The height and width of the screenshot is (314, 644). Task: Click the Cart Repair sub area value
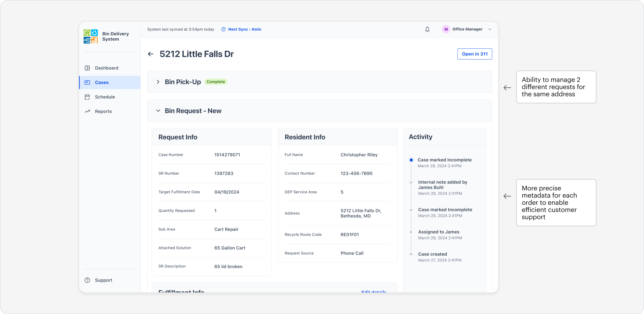pyautogui.click(x=226, y=229)
